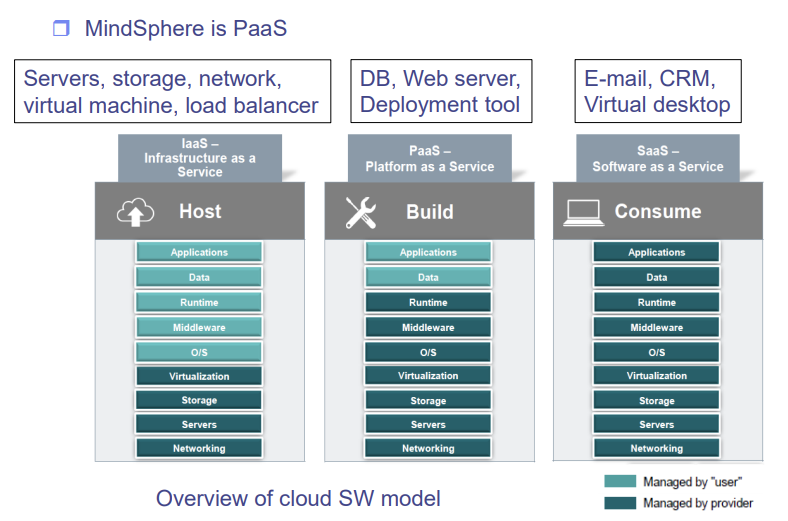Click Servers block in Consume column

(656, 425)
